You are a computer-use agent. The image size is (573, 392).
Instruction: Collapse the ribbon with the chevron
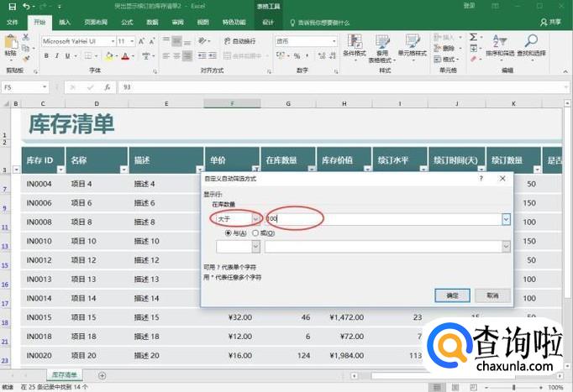pos(565,71)
